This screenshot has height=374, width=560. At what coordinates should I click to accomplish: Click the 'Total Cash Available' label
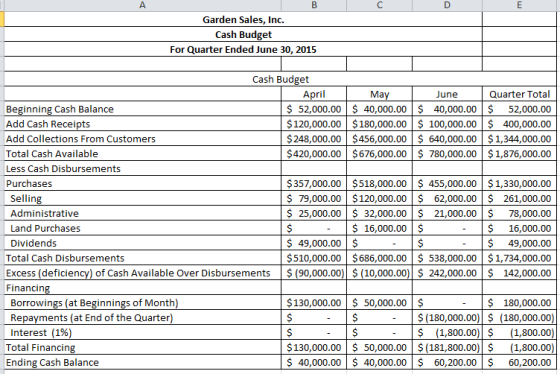pos(52,154)
